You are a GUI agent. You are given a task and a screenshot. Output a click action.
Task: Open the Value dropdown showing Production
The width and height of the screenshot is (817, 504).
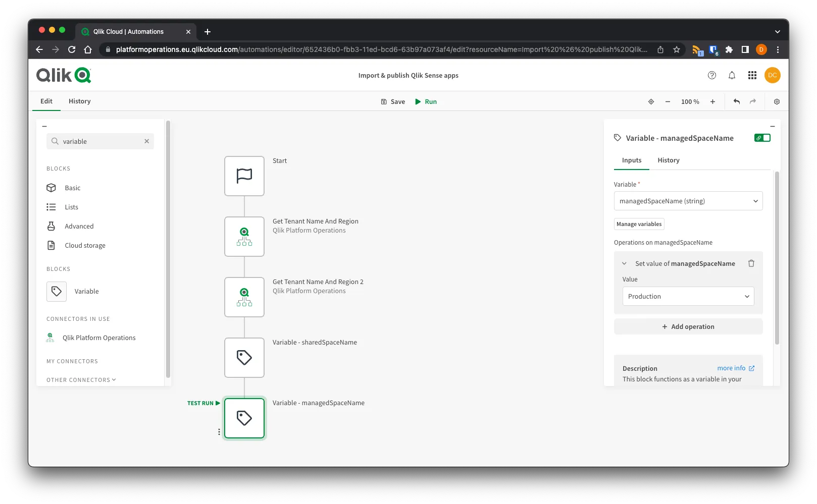click(688, 296)
